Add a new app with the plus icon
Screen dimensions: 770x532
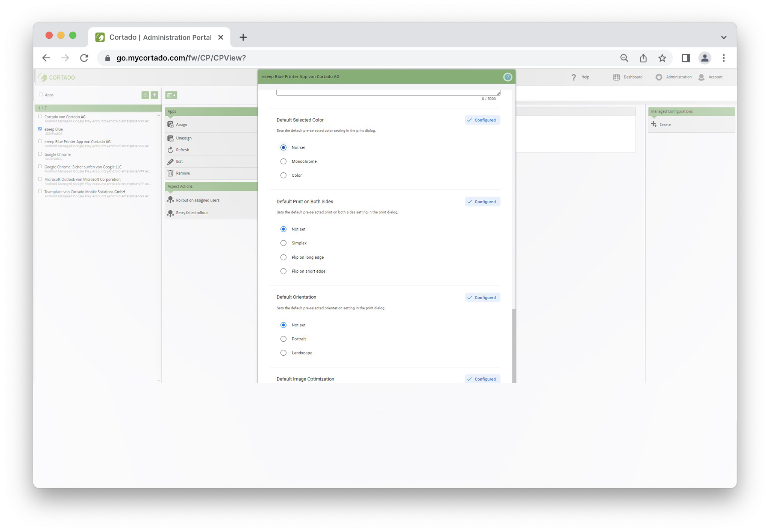(x=154, y=95)
